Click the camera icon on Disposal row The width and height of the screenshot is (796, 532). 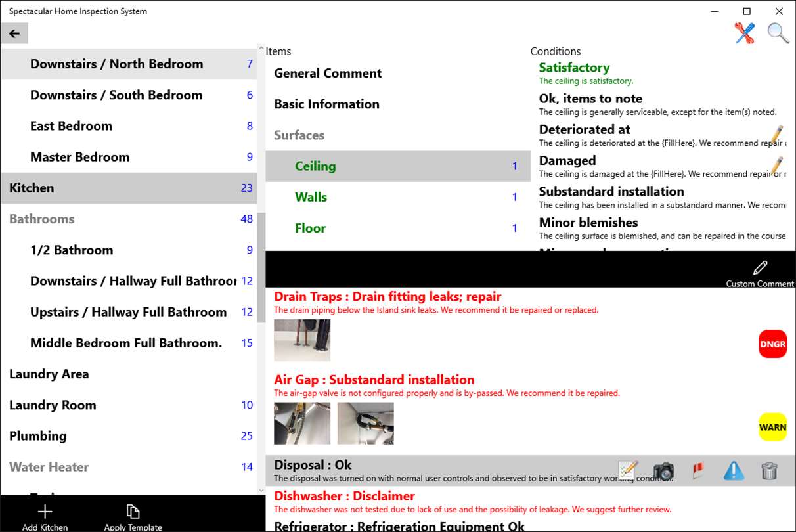pos(663,470)
